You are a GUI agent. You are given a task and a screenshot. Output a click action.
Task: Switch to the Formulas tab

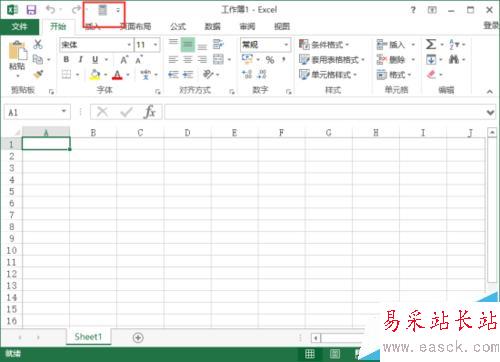click(178, 26)
